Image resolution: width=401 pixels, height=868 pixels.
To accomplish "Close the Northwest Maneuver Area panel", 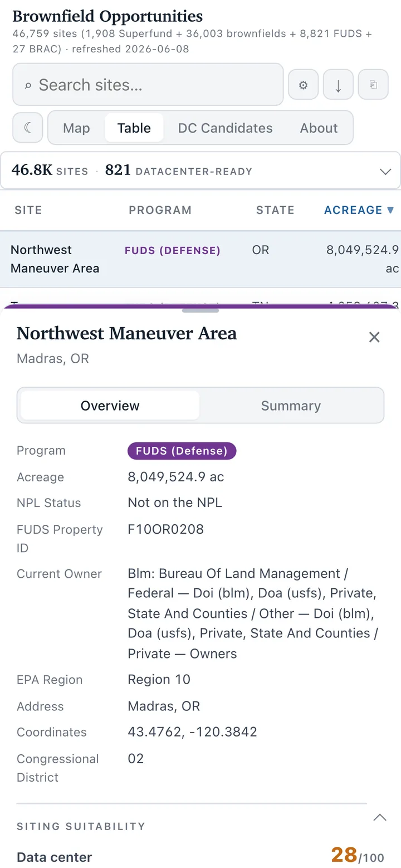I will tap(374, 337).
